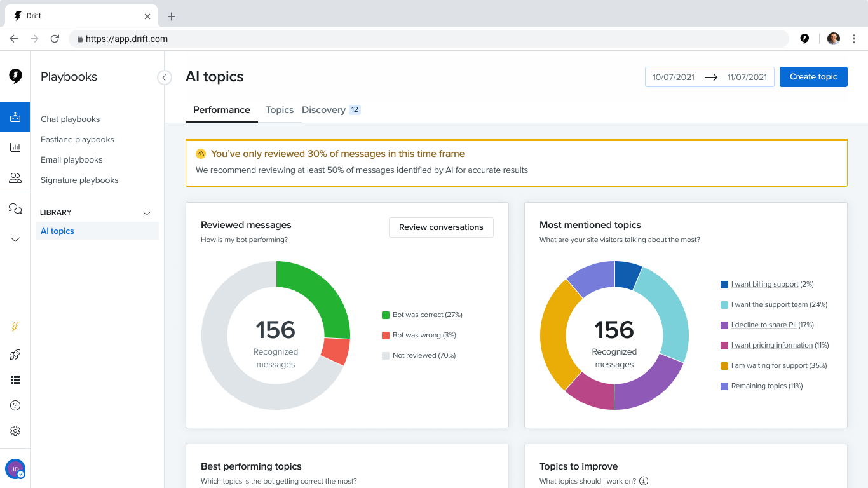Open the app grid icon in sidebar
This screenshot has height=488, width=868.
(15, 380)
